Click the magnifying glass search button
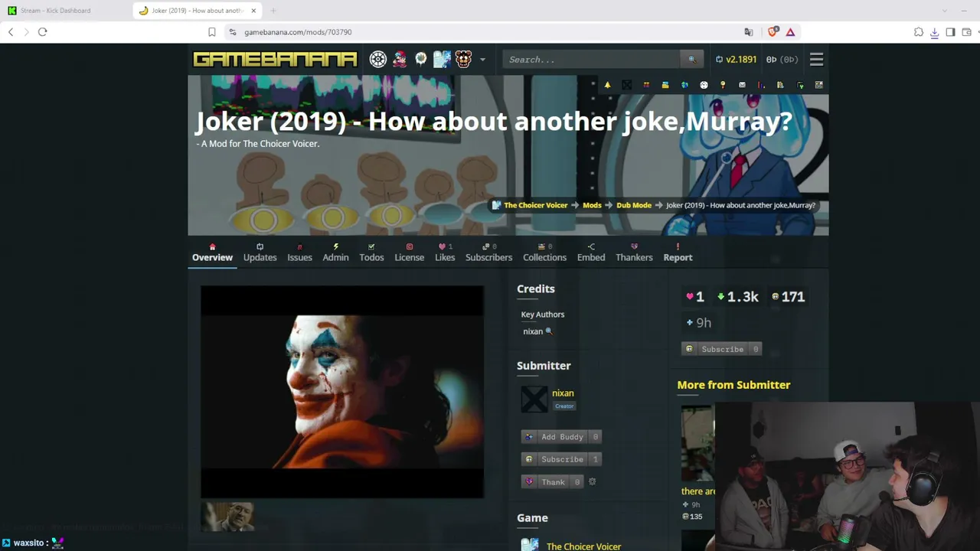 [x=691, y=60]
